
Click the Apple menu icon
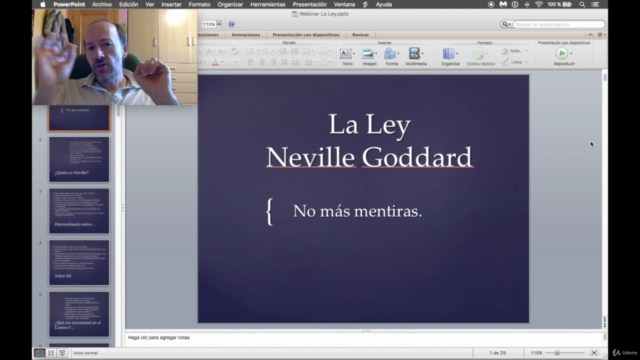pos(43,4)
